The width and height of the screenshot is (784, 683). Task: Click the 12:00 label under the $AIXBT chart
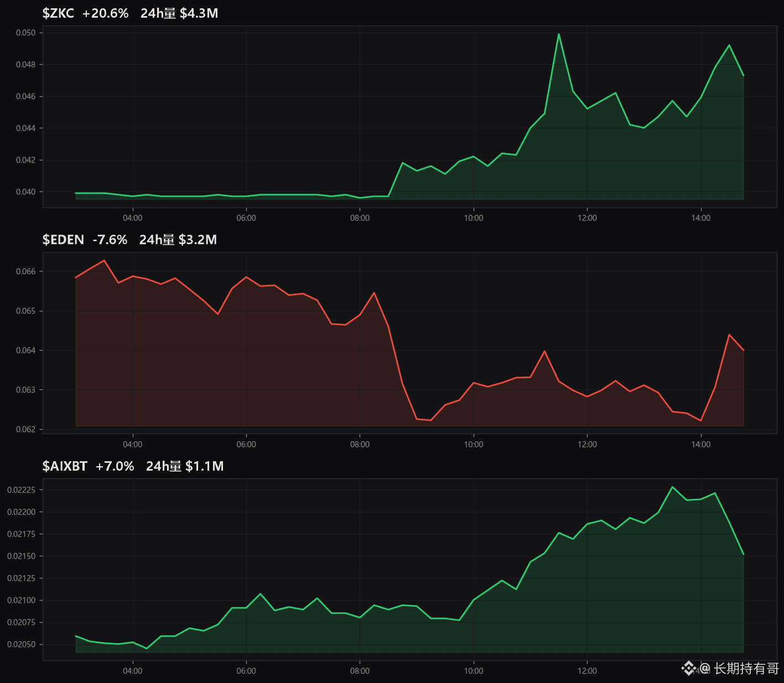(x=588, y=671)
